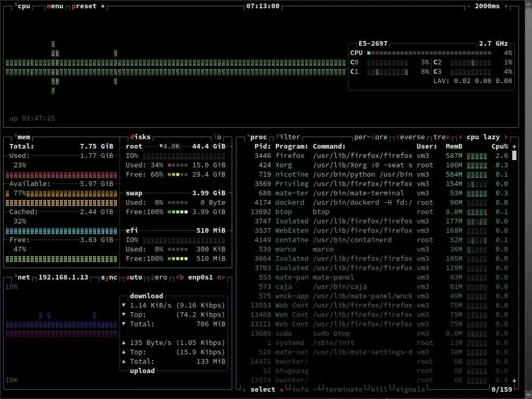Terminate the selected process
Image resolution: width=532 pixels, height=399 pixels.
click(x=344, y=390)
